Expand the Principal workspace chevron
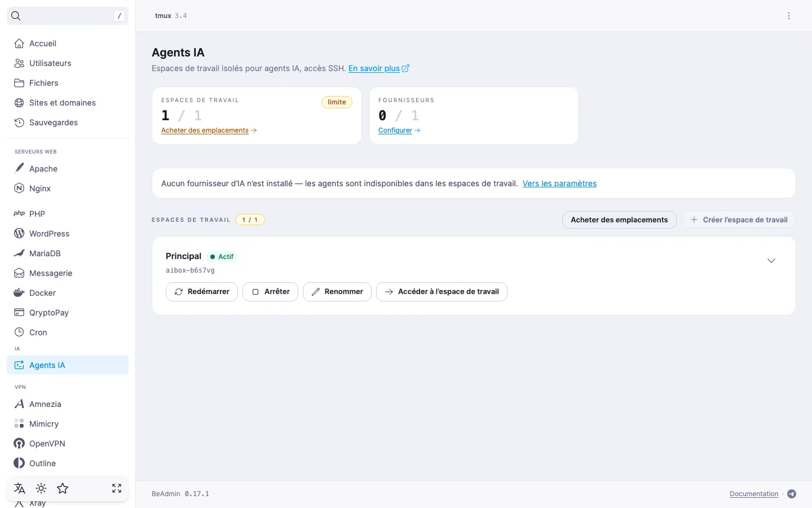Image resolution: width=812 pixels, height=508 pixels. point(771,261)
